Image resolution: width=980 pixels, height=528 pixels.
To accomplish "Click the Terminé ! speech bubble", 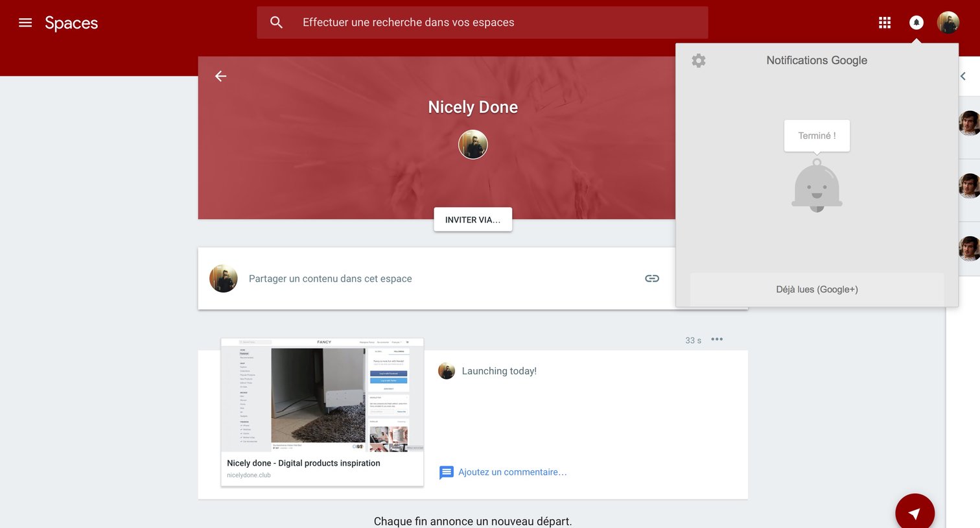I will 817,136.
